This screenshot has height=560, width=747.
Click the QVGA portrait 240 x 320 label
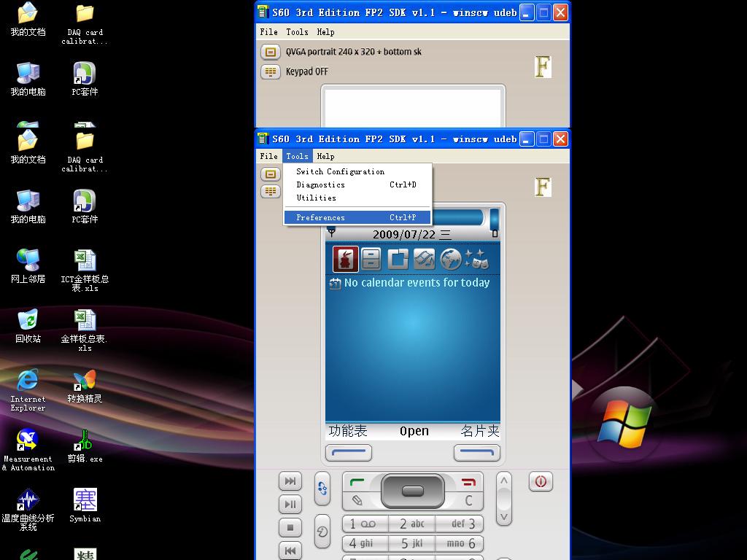pyautogui.click(x=354, y=52)
